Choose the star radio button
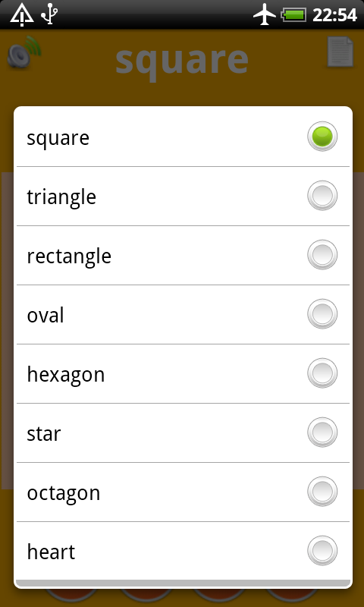Image resolution: width=364 pixels, height=607 pixels. tap(322, 432)
